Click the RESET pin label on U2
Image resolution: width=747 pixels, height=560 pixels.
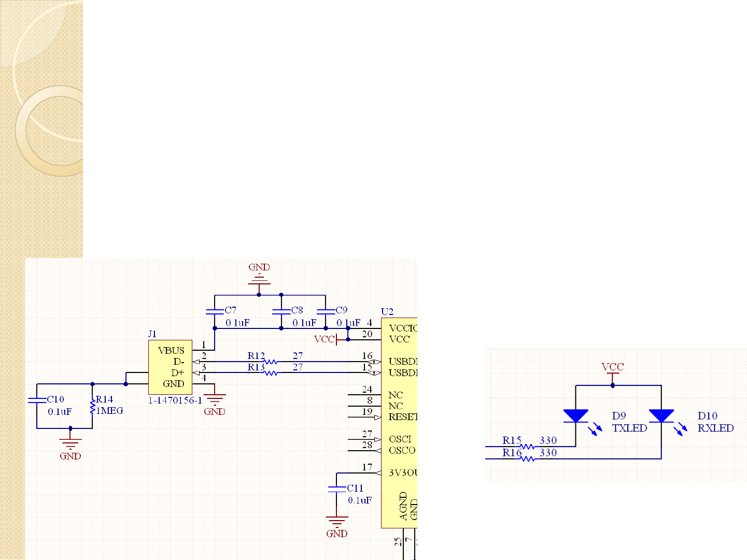403,417
